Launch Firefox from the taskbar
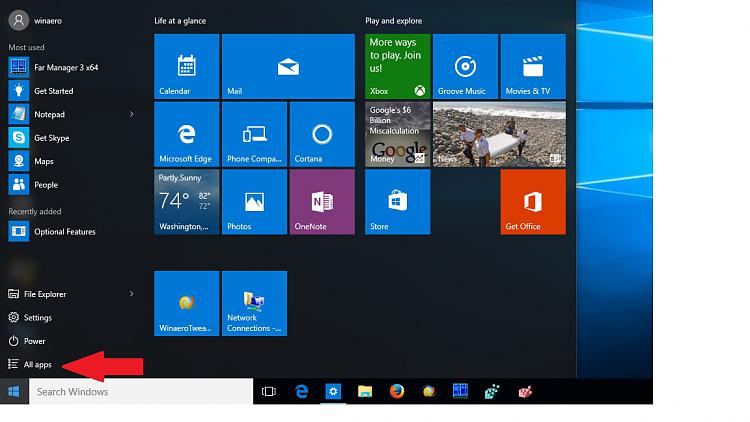The image size is (750, 422). pyautogui.click(x=397, y=392)
